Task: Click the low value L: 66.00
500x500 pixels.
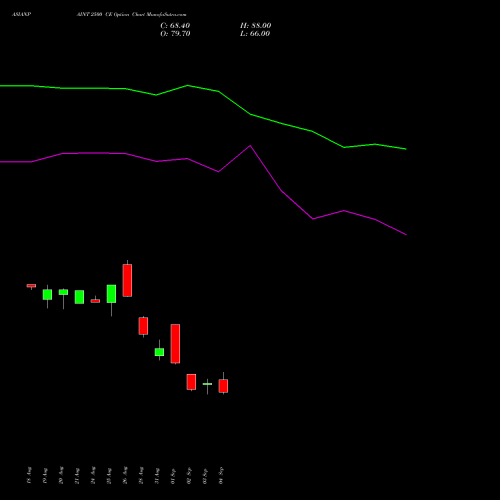Action: tap(255, 34)
